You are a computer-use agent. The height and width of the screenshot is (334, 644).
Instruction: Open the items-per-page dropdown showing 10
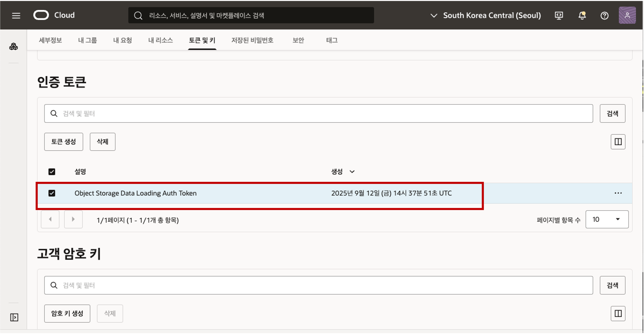tap(607, 219)
